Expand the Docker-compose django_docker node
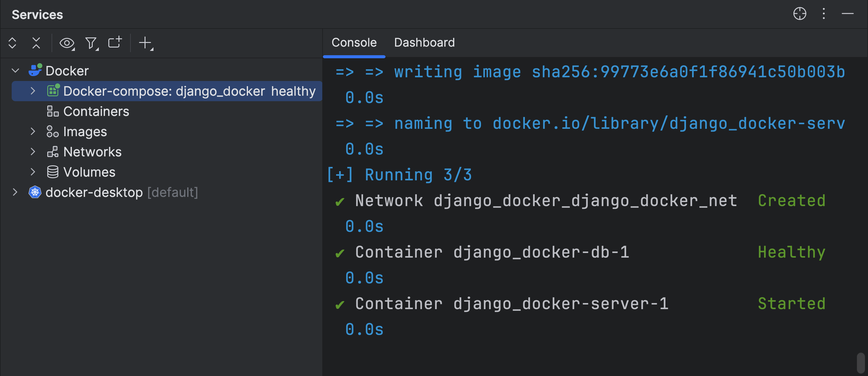The width and height of the screenshot is (868, 376). tap(33, 91)
